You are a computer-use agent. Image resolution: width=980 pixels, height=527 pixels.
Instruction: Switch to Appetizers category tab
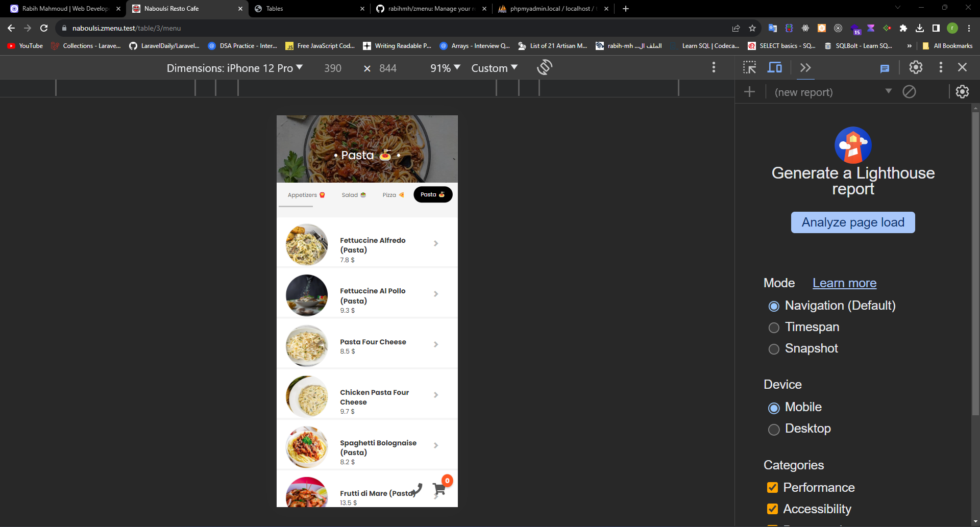306,195
